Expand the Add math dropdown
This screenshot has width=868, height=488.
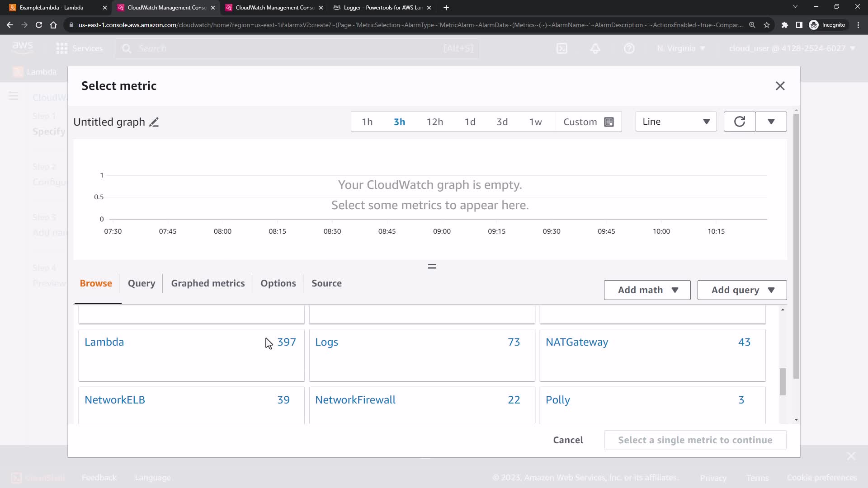point(647,290)
